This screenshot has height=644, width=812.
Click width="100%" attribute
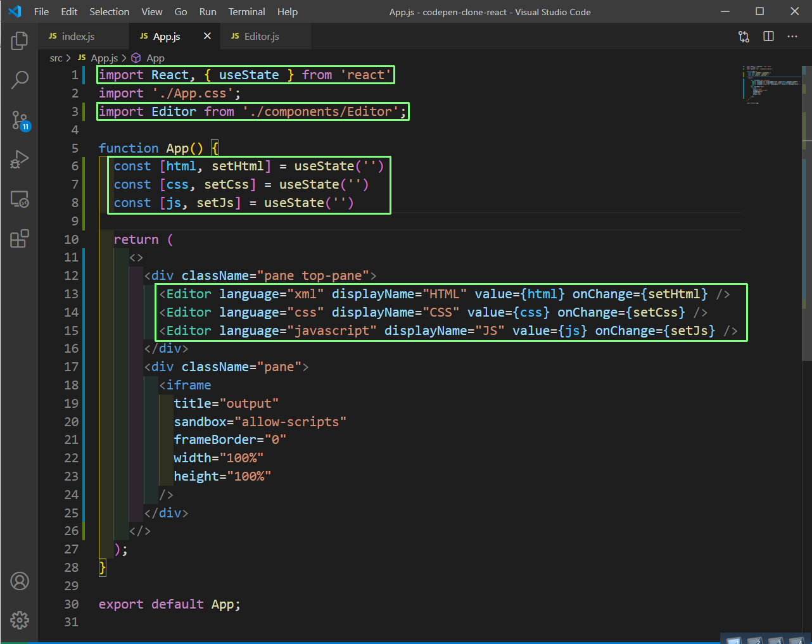[219, 458]
